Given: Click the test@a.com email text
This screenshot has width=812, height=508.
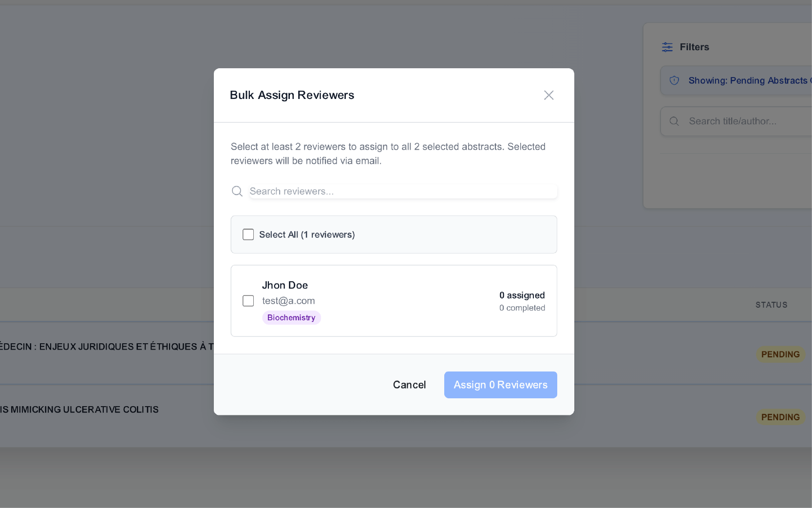Looking at the screenshot, I should [288, 301].
